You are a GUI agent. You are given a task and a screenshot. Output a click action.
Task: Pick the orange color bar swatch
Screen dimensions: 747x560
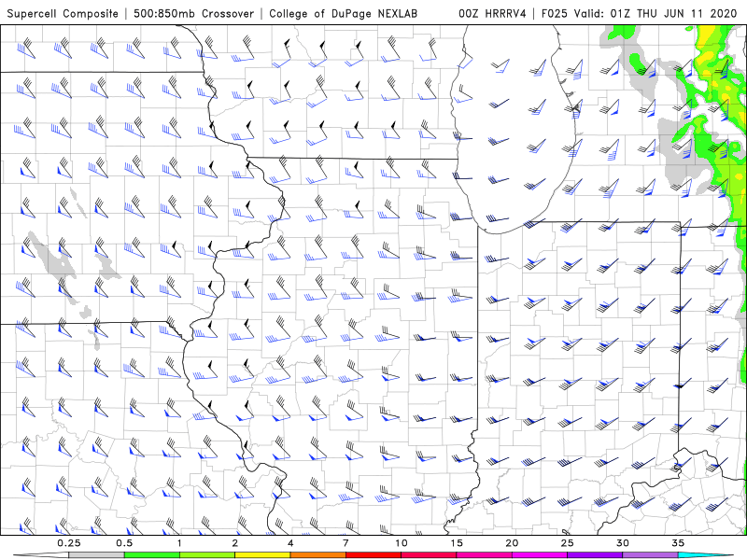pyautogui.click(x=317, y=555)
